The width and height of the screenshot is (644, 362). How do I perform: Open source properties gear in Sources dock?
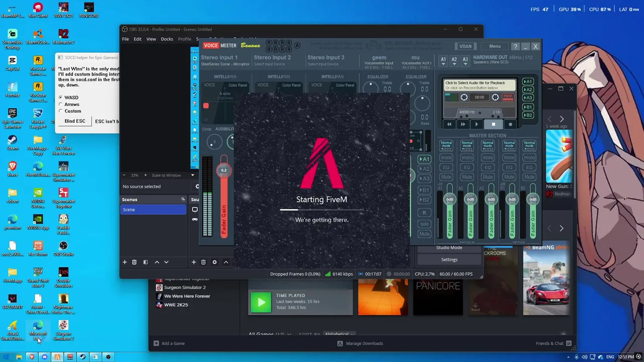pyautogui.click(x=214, y=262)
